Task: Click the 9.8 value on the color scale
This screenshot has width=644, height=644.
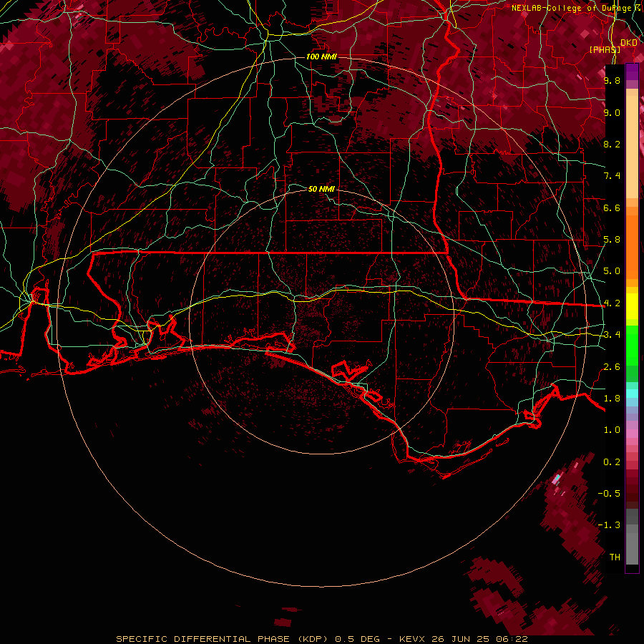Action: click(612, 80)
